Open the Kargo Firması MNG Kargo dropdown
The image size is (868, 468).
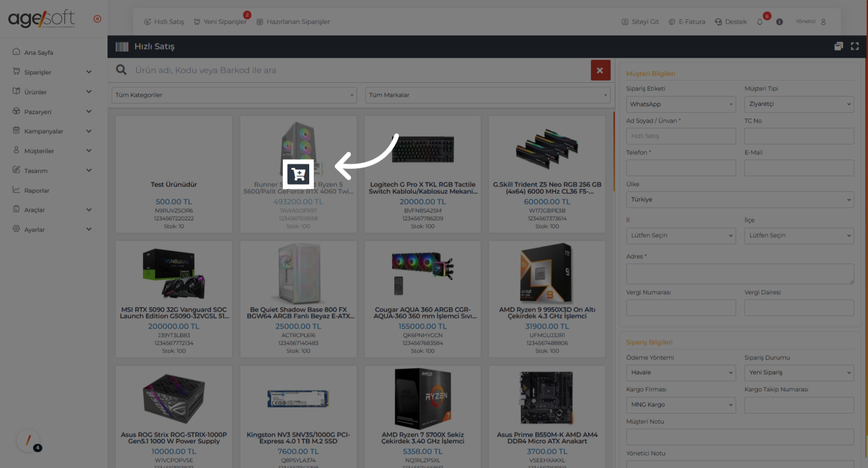681,405
